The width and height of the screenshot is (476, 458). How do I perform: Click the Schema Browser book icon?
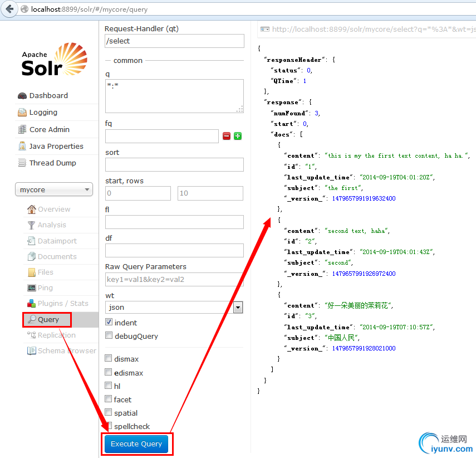pos(31,350)
